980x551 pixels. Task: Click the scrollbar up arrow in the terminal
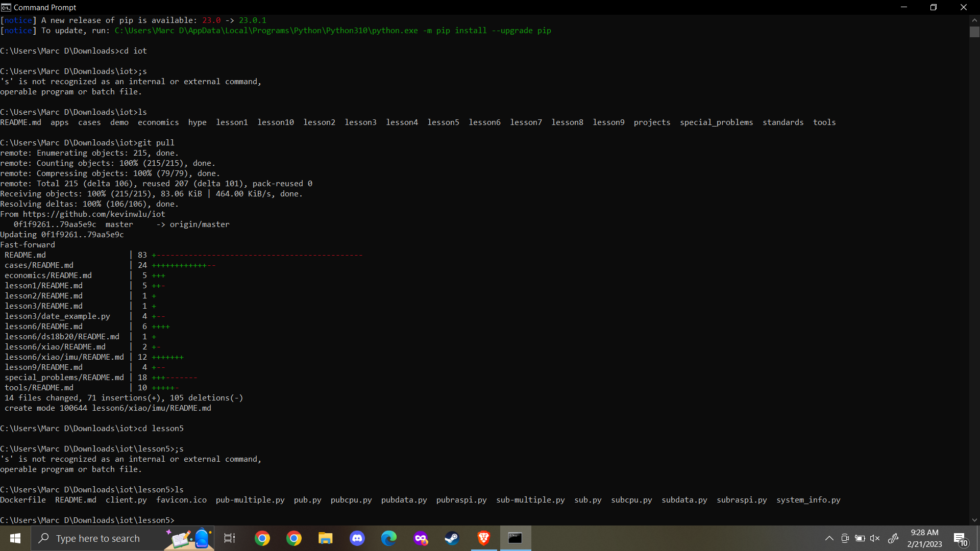tap(974, 19)
